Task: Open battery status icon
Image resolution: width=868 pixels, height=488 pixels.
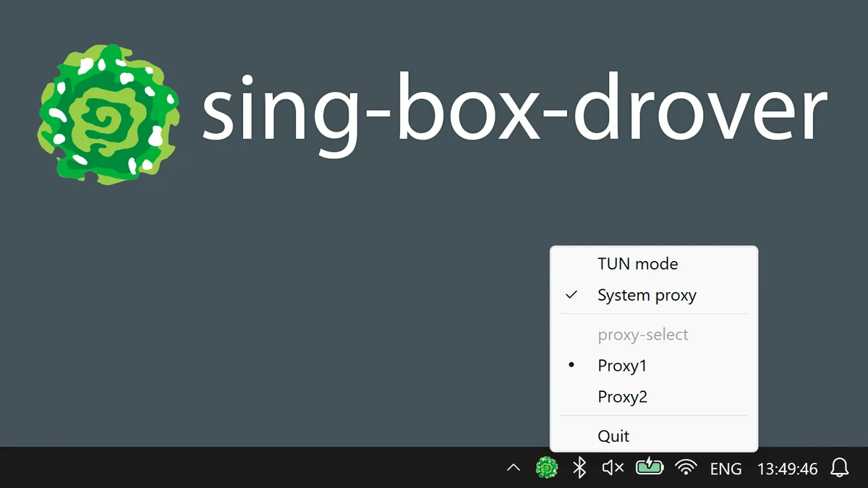Action: 650,467
